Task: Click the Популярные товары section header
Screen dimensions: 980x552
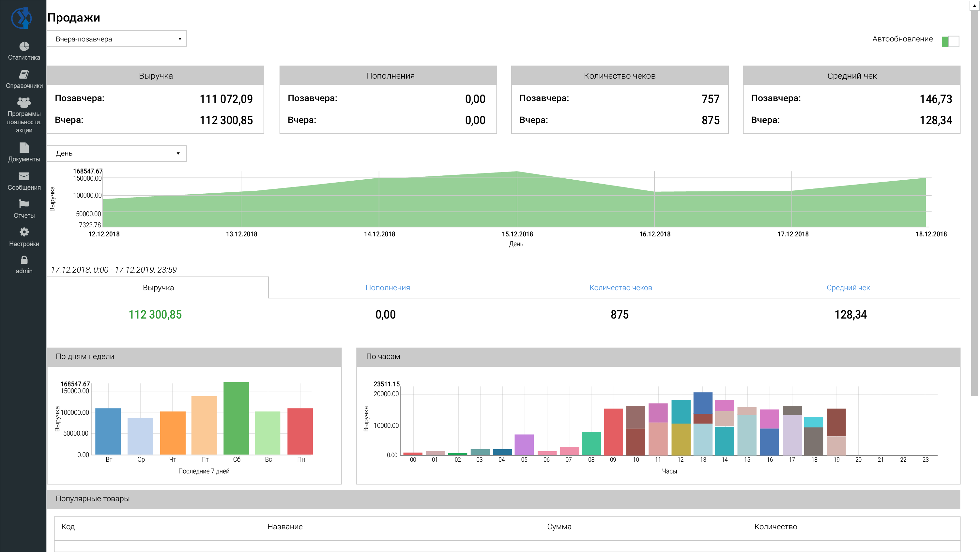Action: pyautogui.click(x=503, y=499)
